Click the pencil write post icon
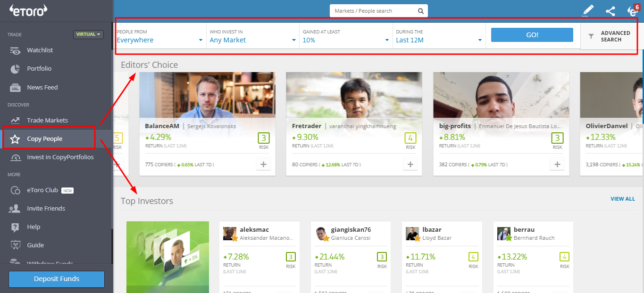This screenshot has height=293, width=644. (x=588, y=10)
